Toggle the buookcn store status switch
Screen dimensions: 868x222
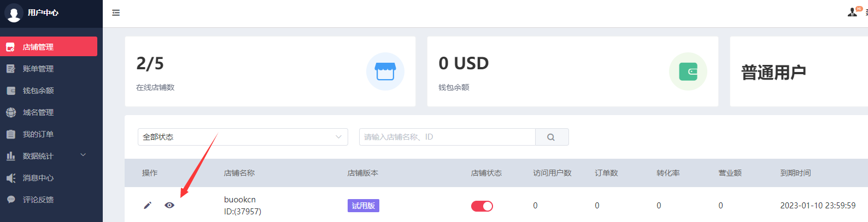pos(482,206)
